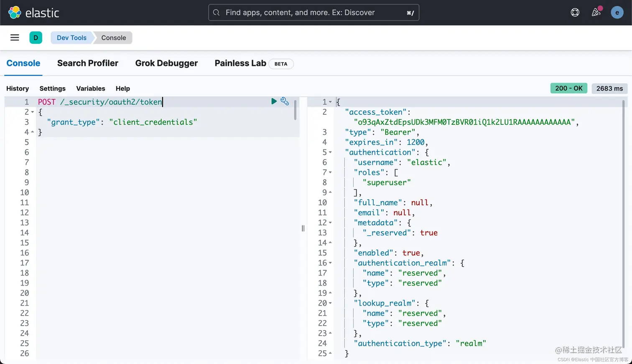Collapse response root at line 1
Image resolution: width=632 pixels, height=364 pixels.
coord(330,102)
